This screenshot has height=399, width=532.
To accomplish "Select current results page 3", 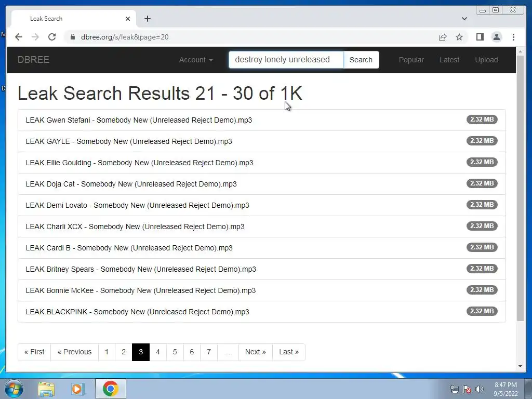I will [x=141, y=352].
